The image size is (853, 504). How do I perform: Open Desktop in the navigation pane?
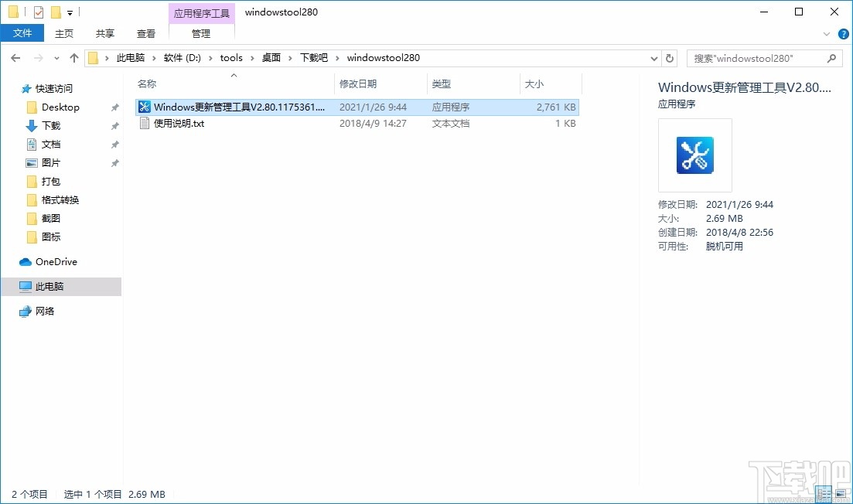(x=60, y=107)
